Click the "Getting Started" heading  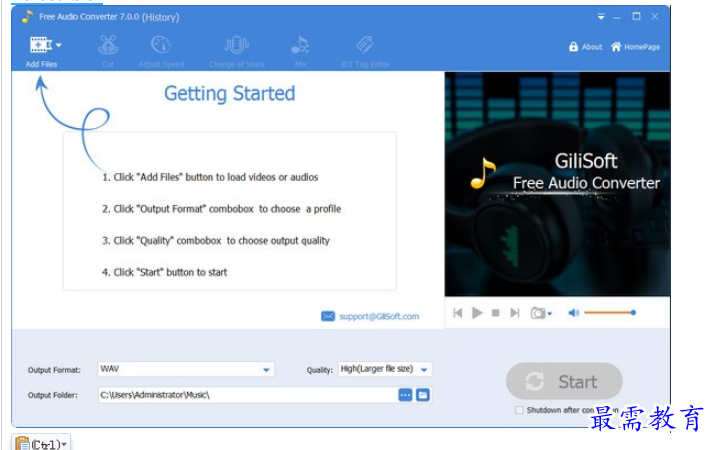click(229, 94)
